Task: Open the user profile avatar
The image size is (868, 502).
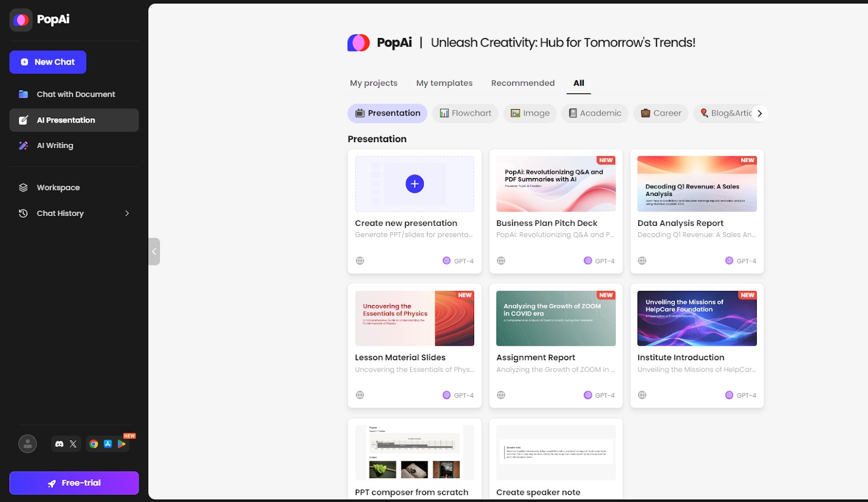Action: coord(28,444)
